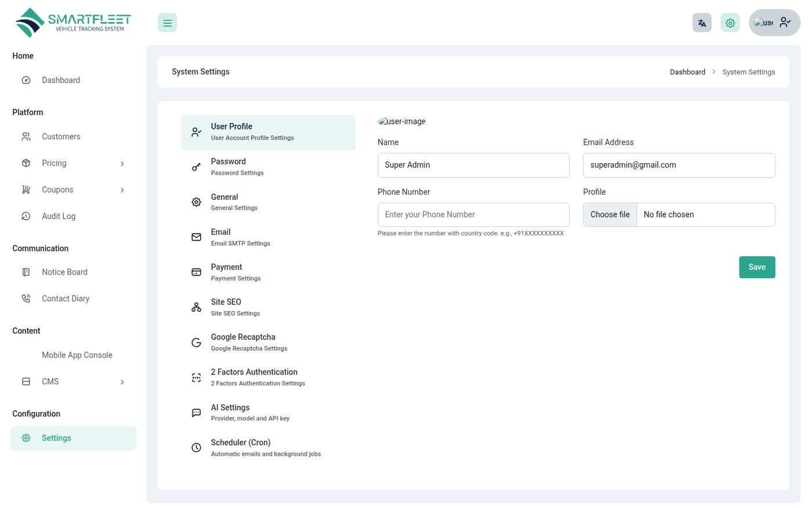Click the Coupons cart icon
812x508 pixels.
point(26,190)
